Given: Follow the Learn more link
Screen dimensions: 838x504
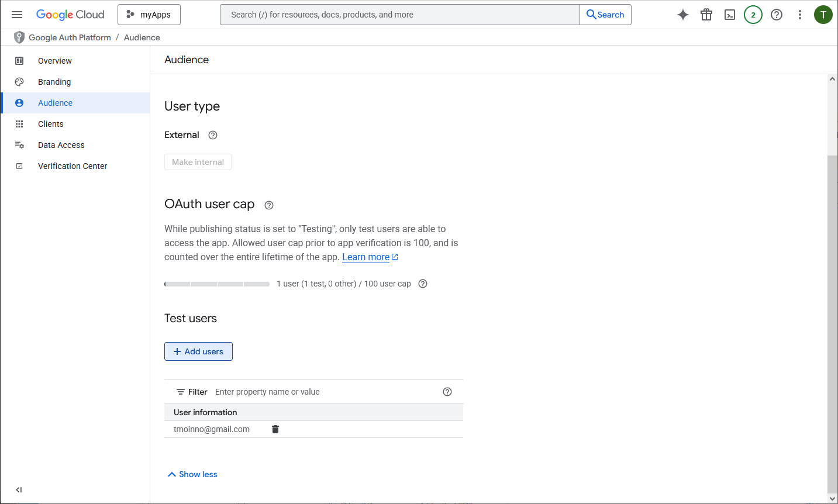Looking at the screenshot, I should [x=366, y=257].
